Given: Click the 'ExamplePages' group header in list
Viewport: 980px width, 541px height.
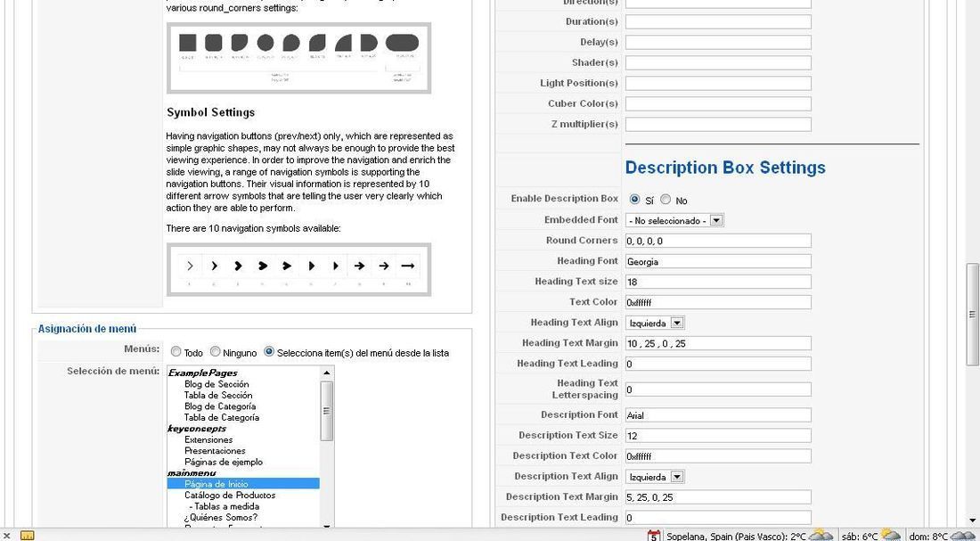Looking at the screenshot, I should [202, 373].
